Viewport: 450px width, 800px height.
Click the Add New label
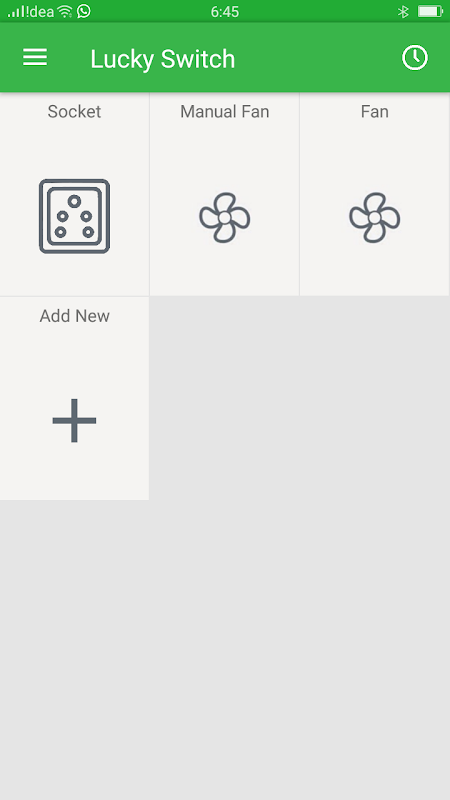[x=74, y=316]
